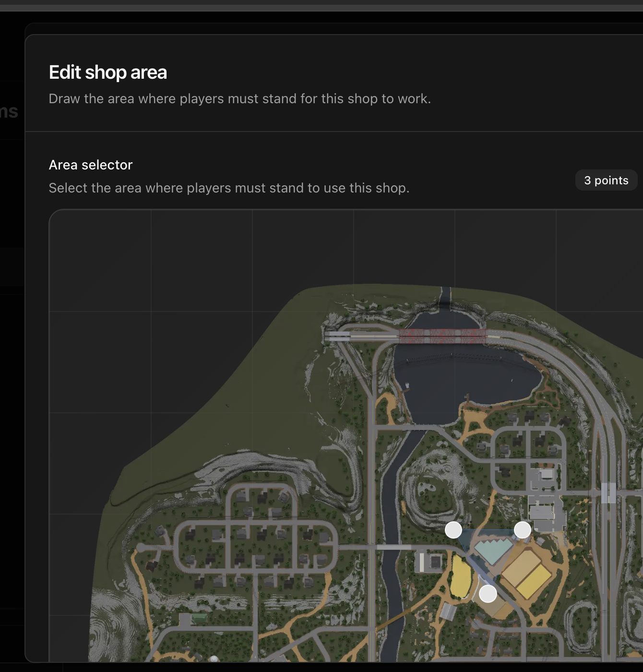Click the 'Select the area where players must stand' hint
This screenshot has width=643, height=672.
point(229,188)
